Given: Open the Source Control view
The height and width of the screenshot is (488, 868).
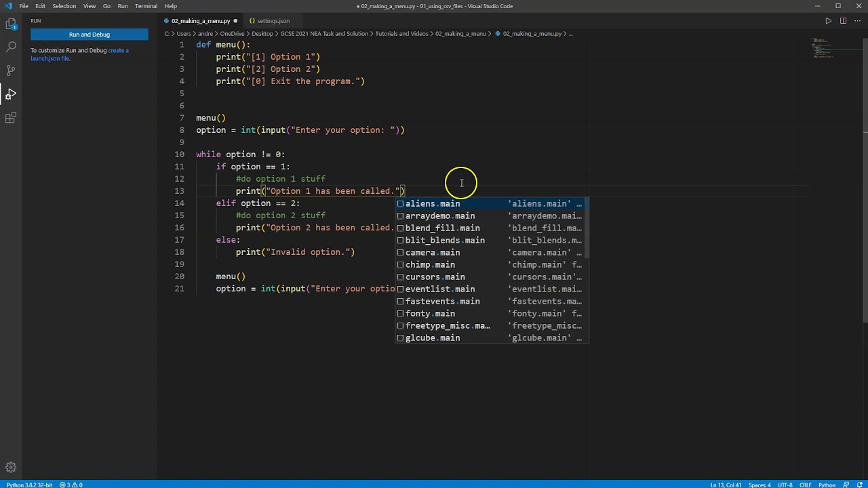Looking at the screenshot, I should tap(11, 70).
